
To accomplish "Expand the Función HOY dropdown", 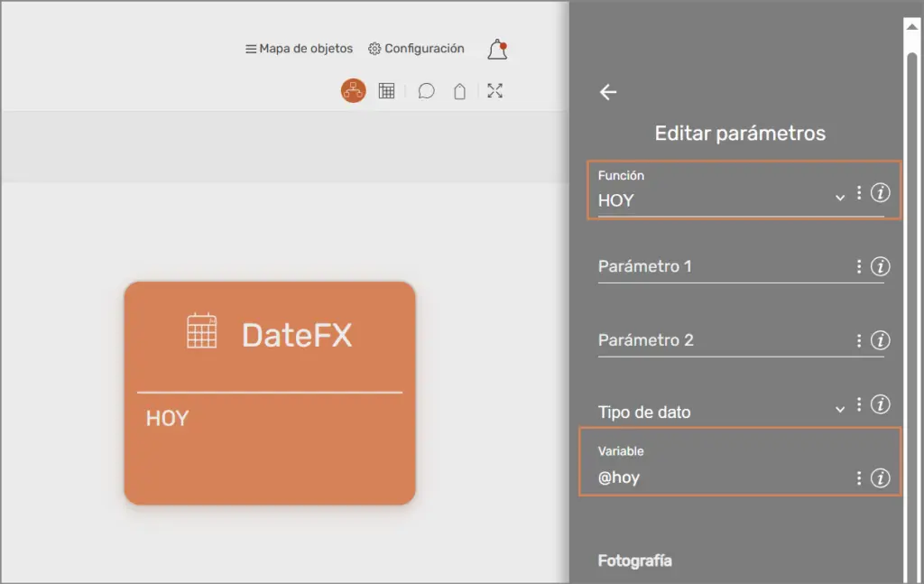I will (838, 196).
